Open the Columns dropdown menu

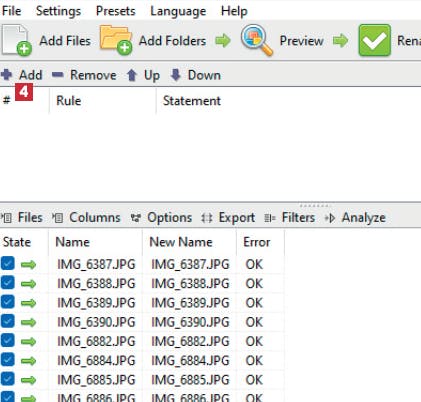pos(86,218)
